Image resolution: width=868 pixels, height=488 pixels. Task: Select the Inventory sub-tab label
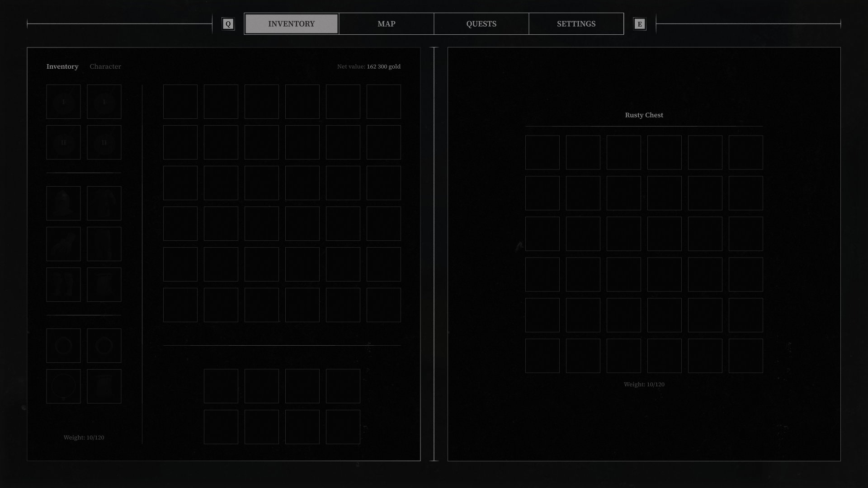(x=62, y=66)
